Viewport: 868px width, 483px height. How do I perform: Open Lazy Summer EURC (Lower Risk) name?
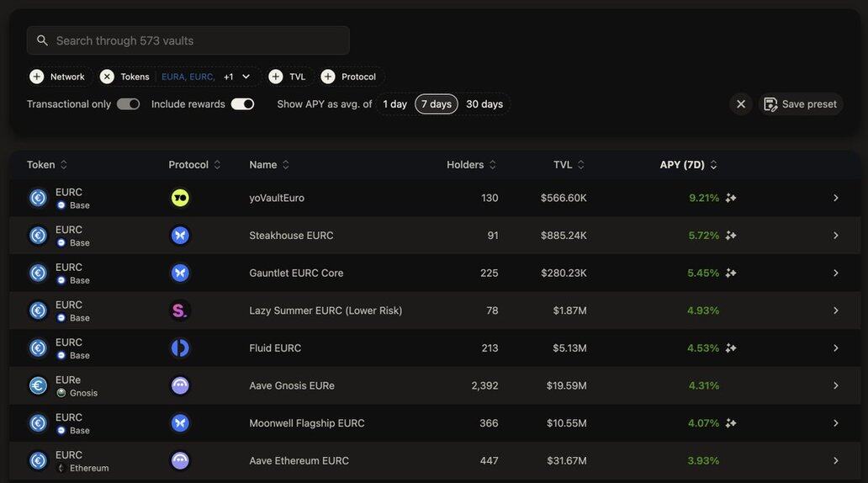click(x=325, y=310)
